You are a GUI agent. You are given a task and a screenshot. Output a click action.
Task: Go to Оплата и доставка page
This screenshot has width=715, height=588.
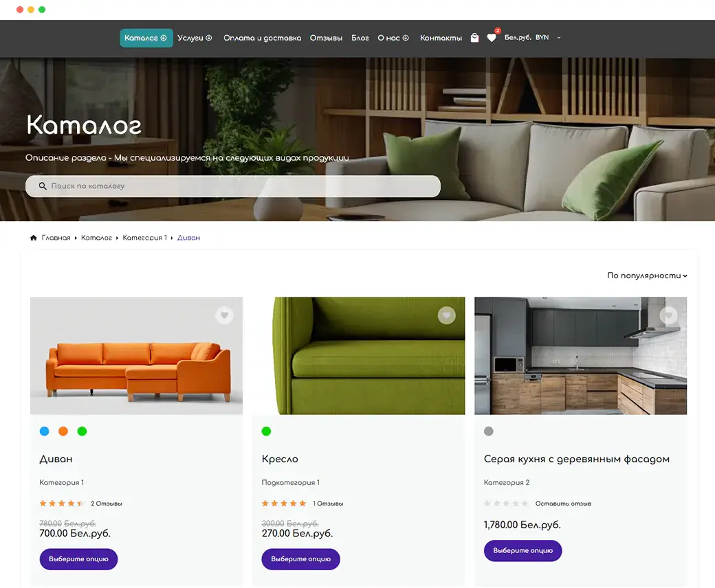pos(262,38)
